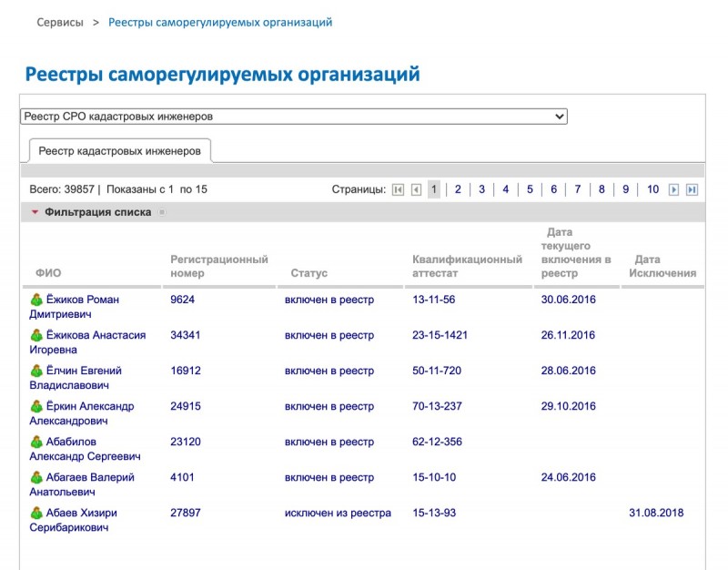Click person icon beside Ёжикова Анастасия
728x570 pixels.
(36, 335)
